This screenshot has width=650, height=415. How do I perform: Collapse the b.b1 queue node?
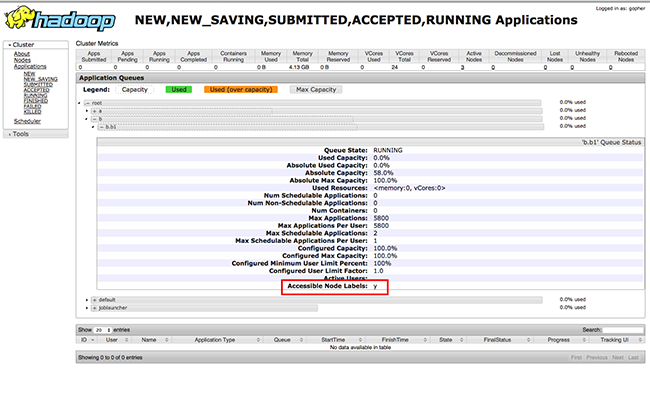[101, 127]
